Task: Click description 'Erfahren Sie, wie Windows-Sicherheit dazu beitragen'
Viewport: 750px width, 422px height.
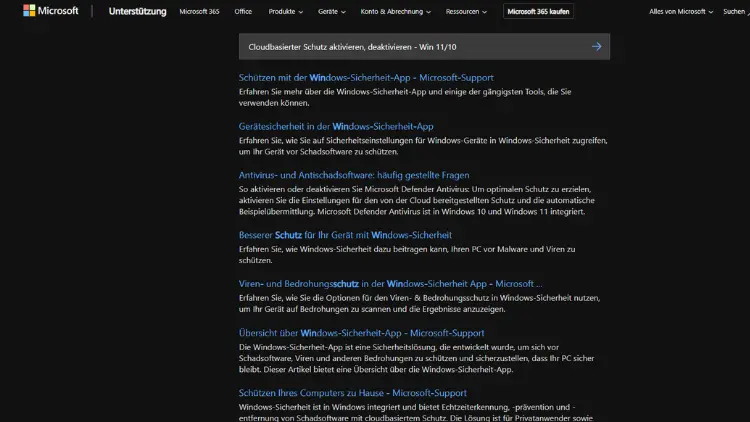Action: [x=407, y=255]
